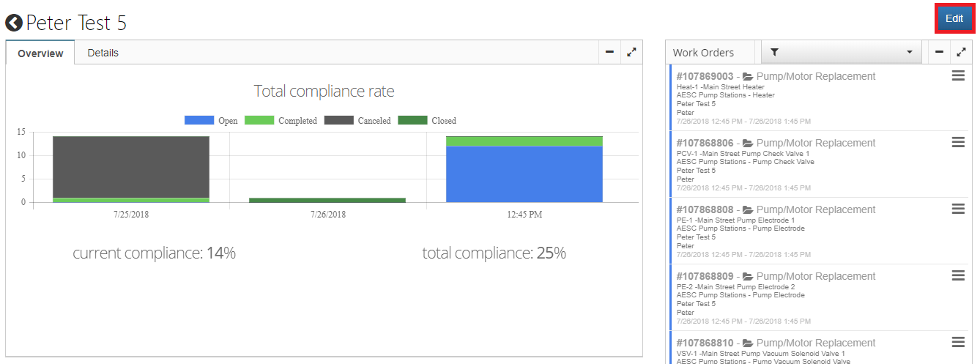Toggle the Completed series in chart legend
The image size is (980, 364).
tap(280, 120)
